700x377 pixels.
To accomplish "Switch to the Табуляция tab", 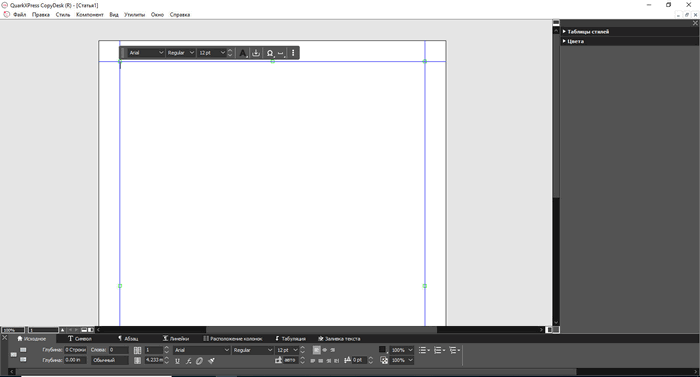I will pyautogui.click(x=291, y=339).
